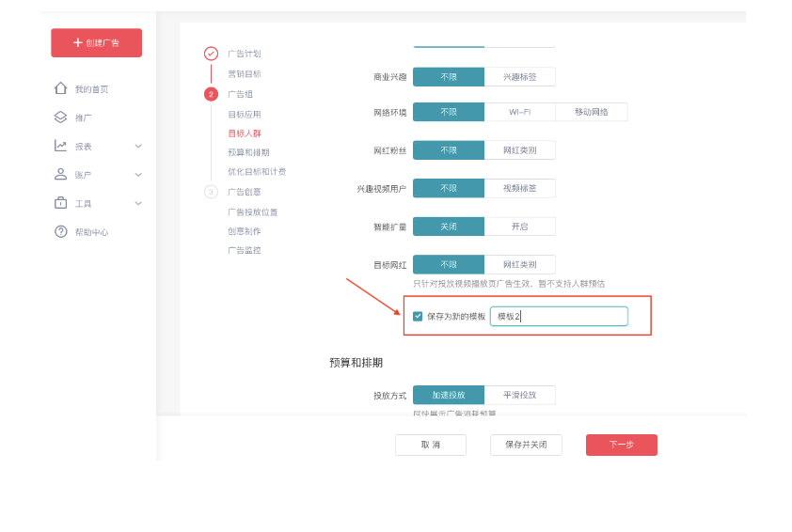Turn on 智能扩量 with 开启
Viewport: 792px width, 532px height.
[519, 227]
